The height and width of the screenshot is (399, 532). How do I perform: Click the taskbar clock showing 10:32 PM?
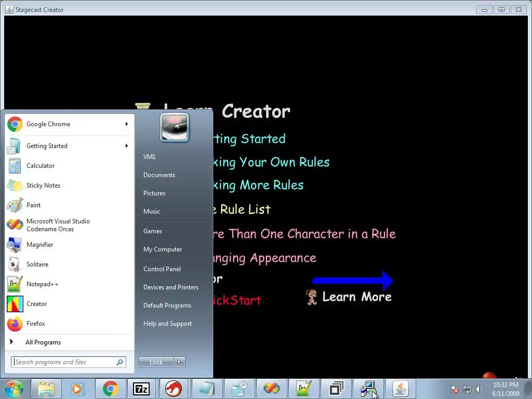tap(506, 389)
